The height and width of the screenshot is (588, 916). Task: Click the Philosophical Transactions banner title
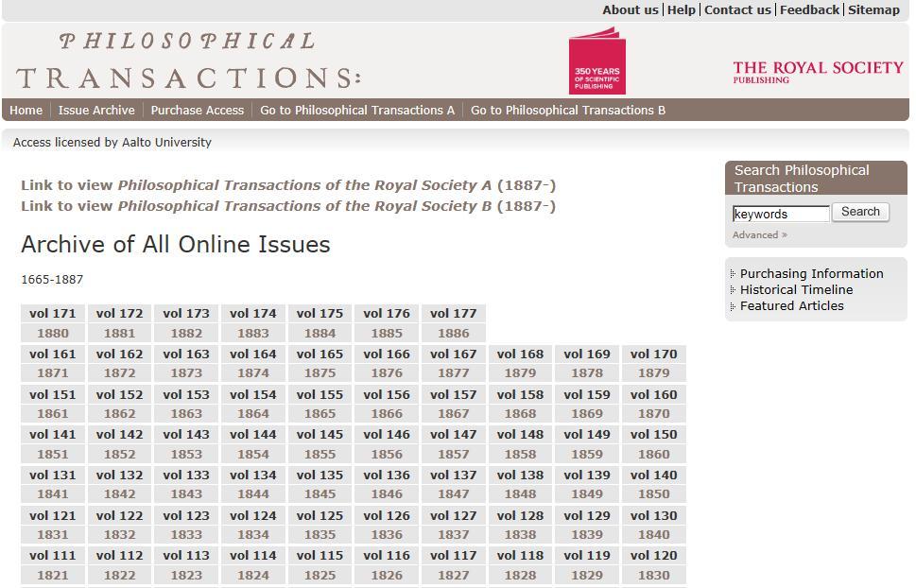click(x=188, y=61)
